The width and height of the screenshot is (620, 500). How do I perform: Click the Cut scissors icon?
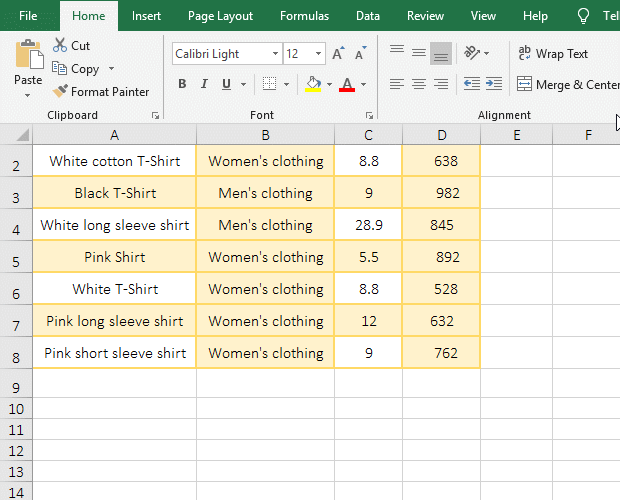(60, 46)
